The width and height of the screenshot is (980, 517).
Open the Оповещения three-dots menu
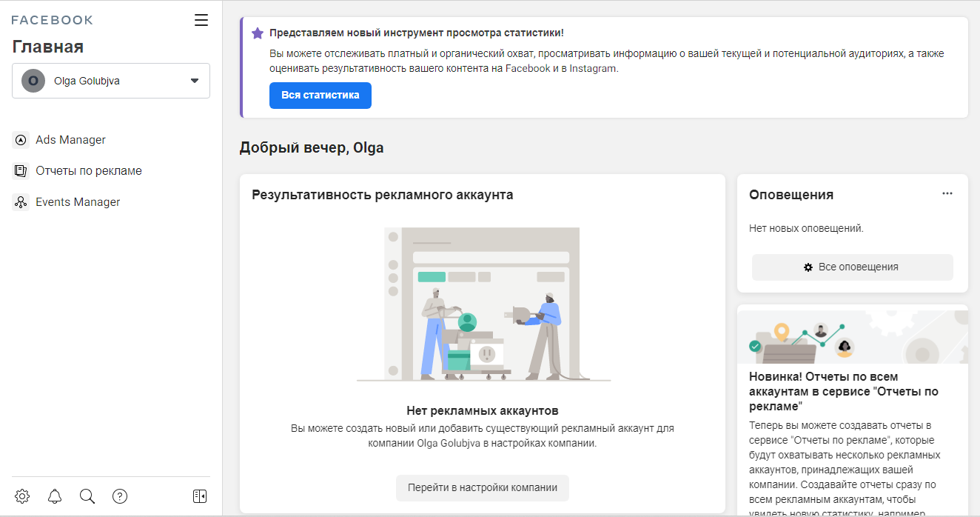tap(947, 193)
